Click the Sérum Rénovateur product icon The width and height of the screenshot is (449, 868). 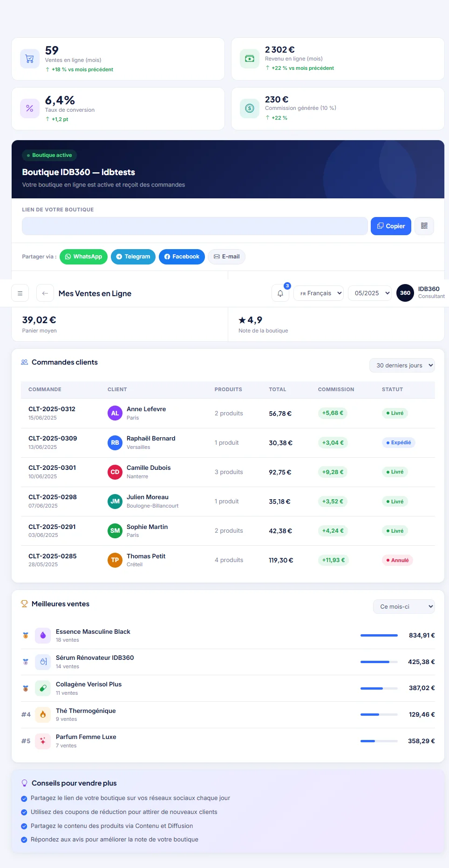(43, 662)
